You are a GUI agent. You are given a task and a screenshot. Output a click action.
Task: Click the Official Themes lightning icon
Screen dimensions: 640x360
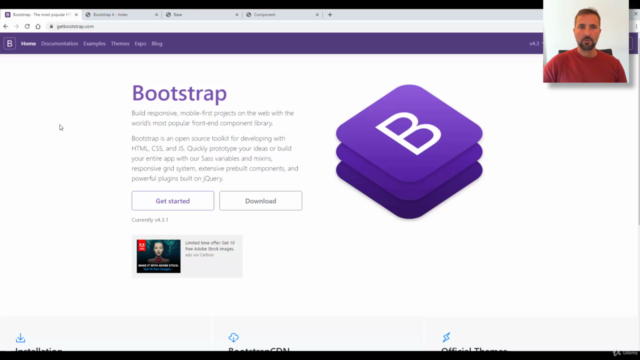tap(446, 337)
